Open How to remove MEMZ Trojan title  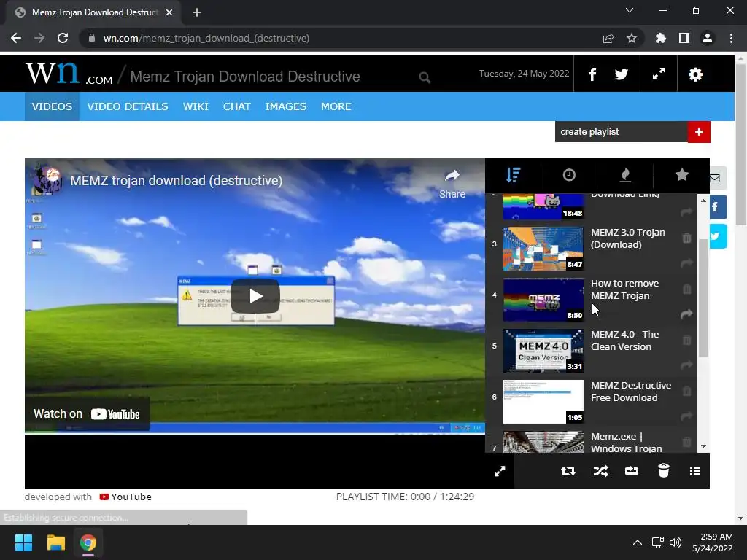(x=625, y=289)
